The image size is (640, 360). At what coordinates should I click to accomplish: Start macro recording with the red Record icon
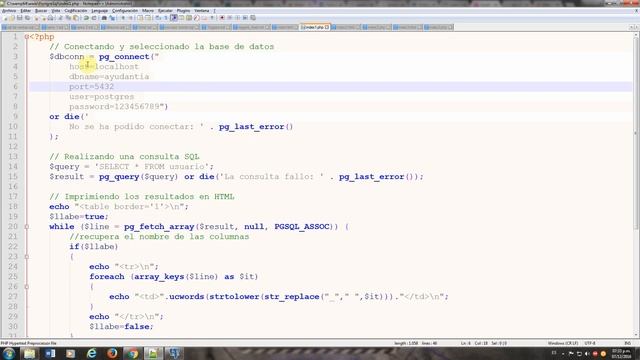pyautogui.click(x=222, y=18)
